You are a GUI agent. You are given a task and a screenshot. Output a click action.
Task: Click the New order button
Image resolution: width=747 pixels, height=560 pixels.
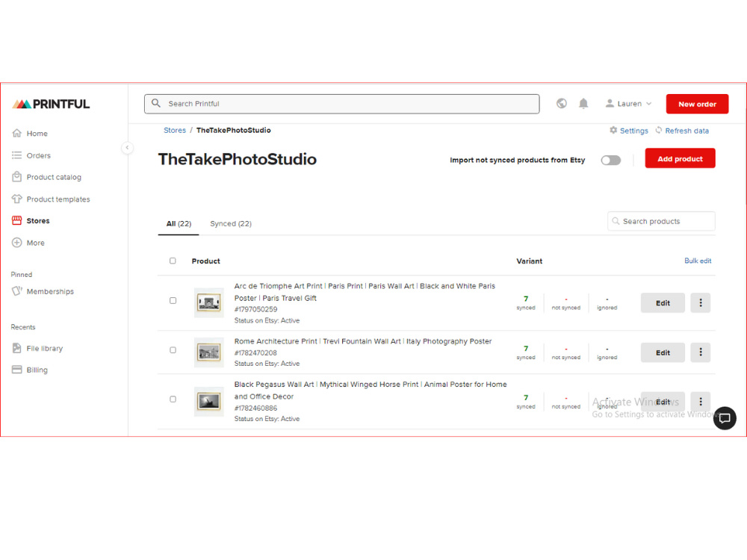[697, 104]
